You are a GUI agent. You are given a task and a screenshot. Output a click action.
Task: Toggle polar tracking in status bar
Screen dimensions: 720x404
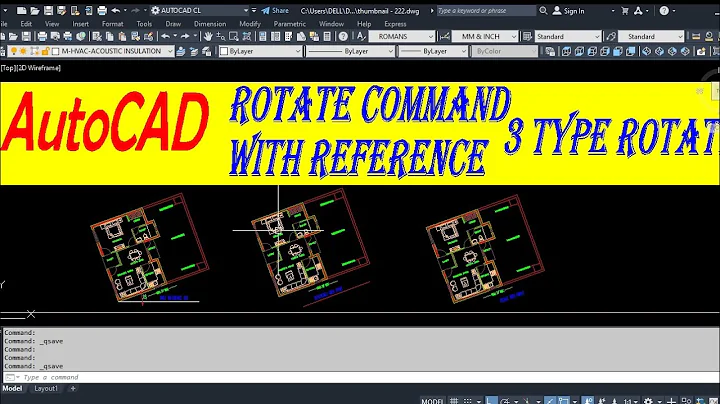pyautogui.click(x=505, y=401)
